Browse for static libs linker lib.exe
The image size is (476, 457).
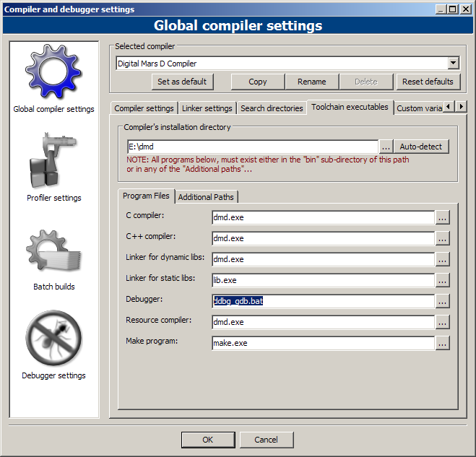tap(442, 280)
